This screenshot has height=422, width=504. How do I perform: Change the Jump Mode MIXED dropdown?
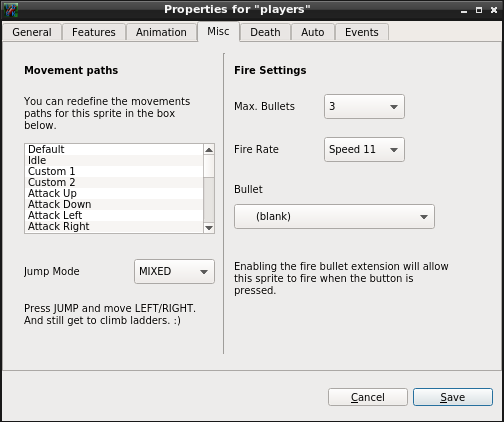(x=174, y=271)
